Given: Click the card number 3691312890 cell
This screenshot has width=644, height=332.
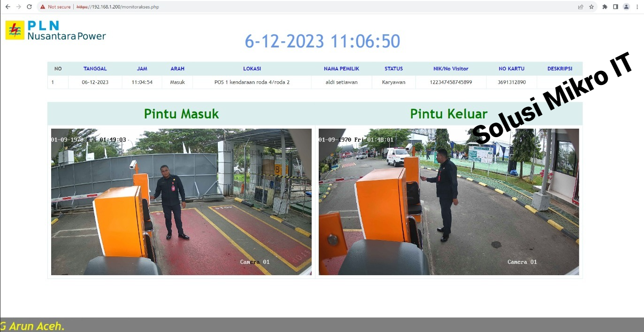Looking at the screenshot, I should coord(512,82).
